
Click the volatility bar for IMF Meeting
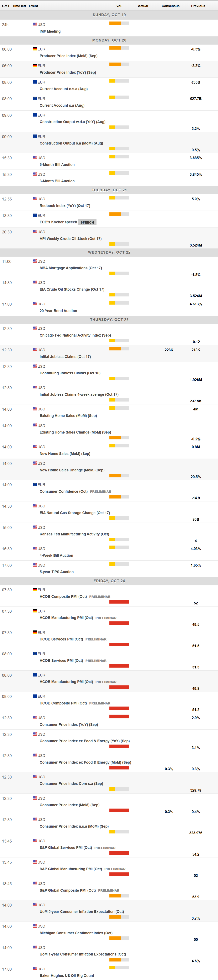118,24
